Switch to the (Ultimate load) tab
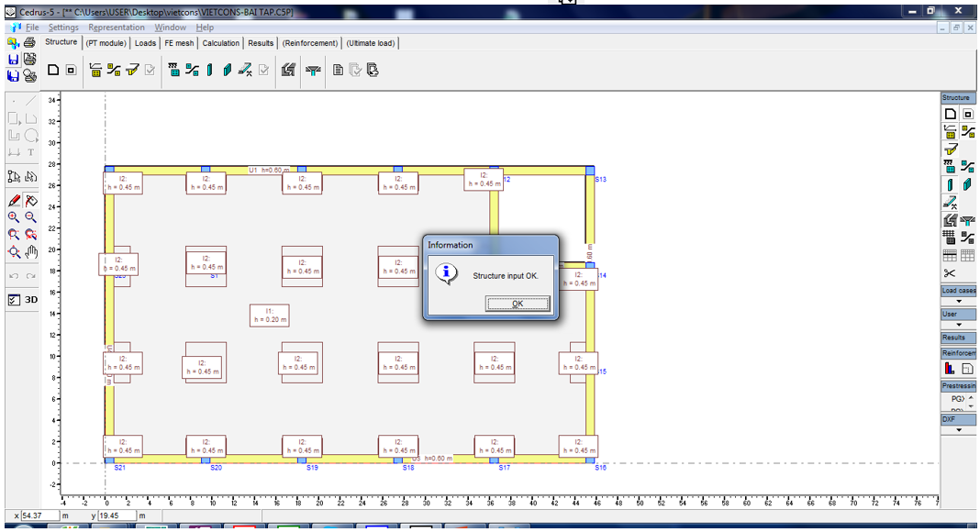 [x=371, y=43]
